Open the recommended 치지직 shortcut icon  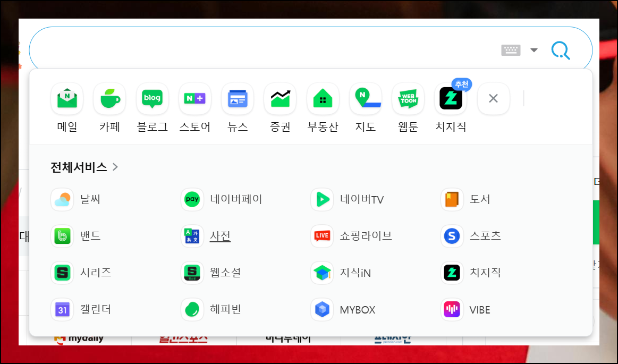pyautogui.click(x=451, y=98)
